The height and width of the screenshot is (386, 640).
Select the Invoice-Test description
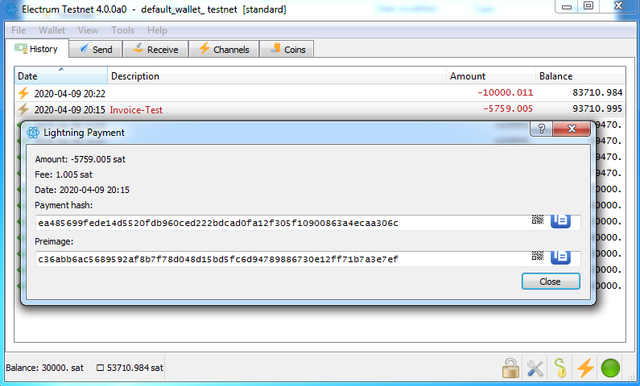pyautogui.click(x=136, y=110)
